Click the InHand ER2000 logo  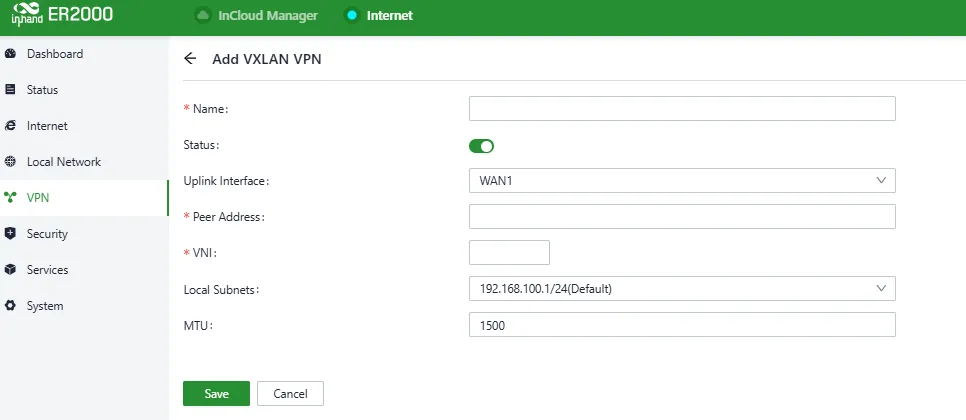click(62, 15)
